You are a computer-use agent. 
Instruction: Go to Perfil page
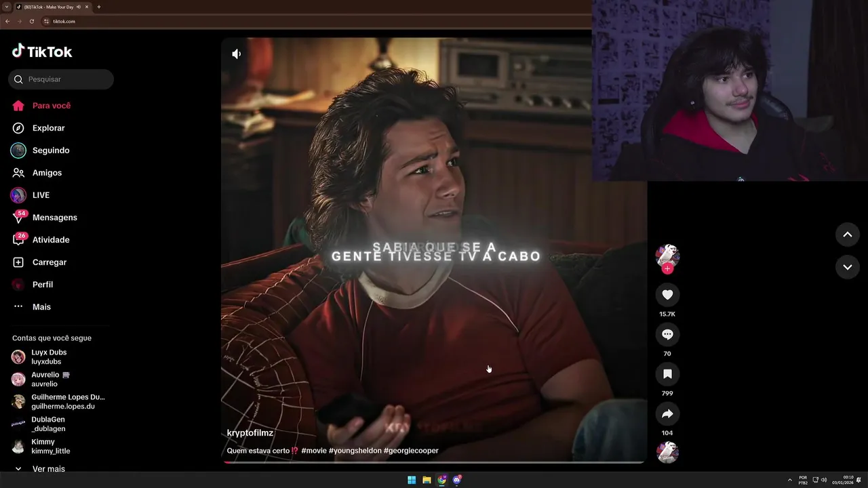(x=43, y=285)
